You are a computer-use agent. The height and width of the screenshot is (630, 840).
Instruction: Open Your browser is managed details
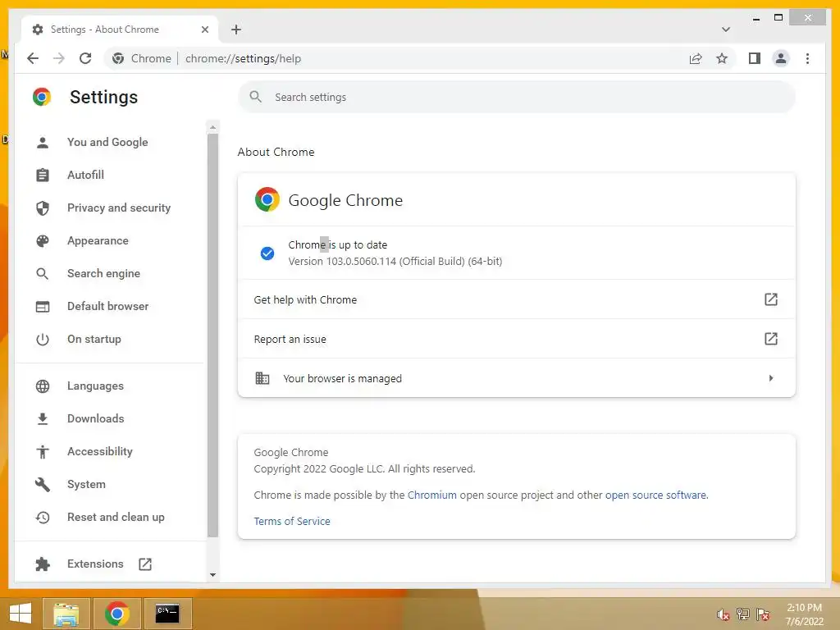tap(517, 378)
